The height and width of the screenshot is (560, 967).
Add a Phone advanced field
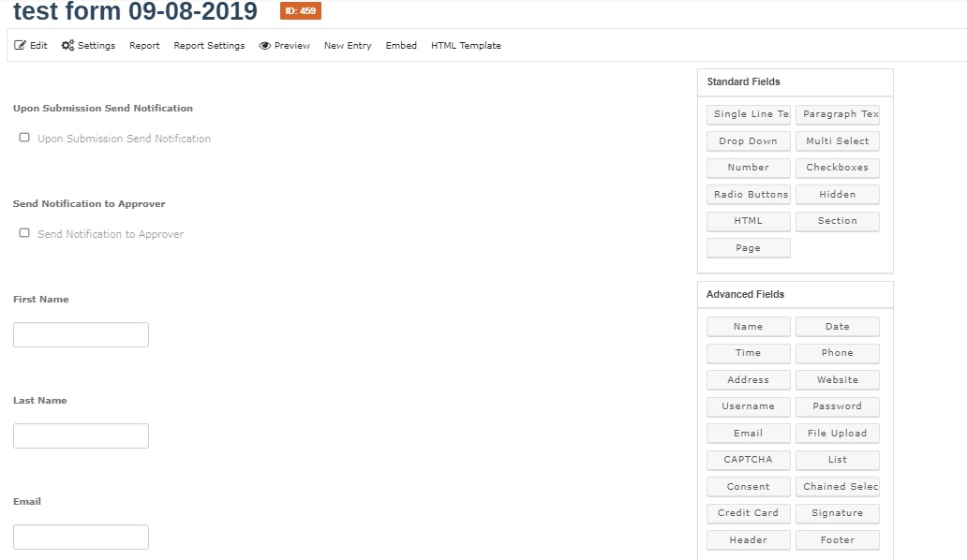[838, 353]
